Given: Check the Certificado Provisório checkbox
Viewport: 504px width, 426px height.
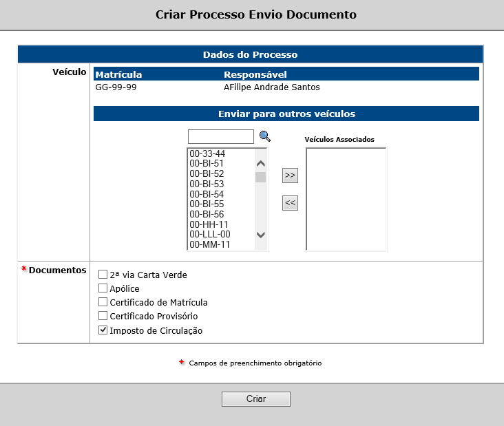Looking at the screenshot, I should point(103,316).
